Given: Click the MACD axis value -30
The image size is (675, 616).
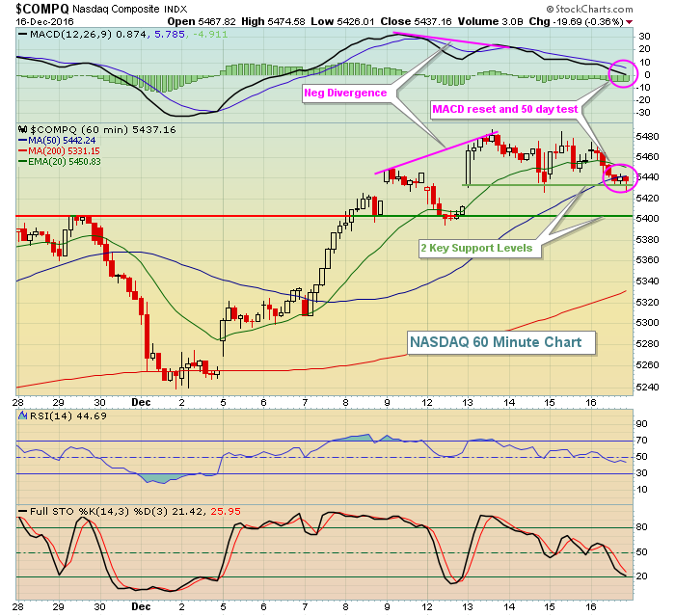Looking at the screenshot, I should coord(643,113).
